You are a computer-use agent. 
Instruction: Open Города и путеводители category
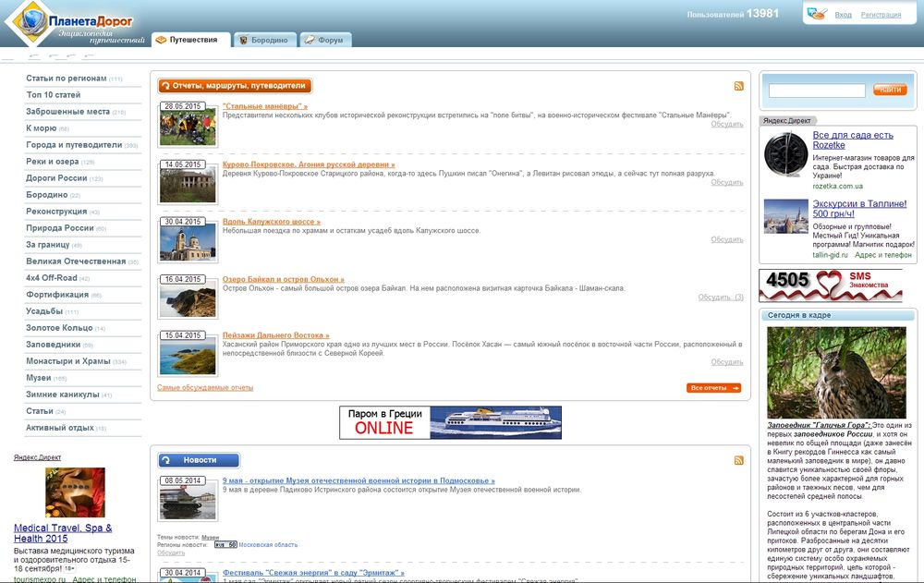click(x=74, y=144)
